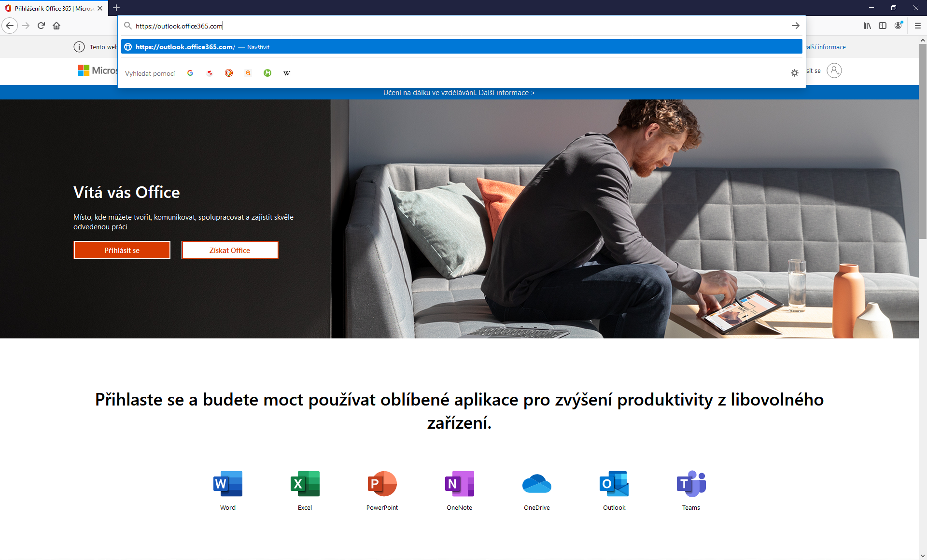The image size is (927, 560).
Task: Search with the Wikipedia engine icon
Action: (287, 73)
